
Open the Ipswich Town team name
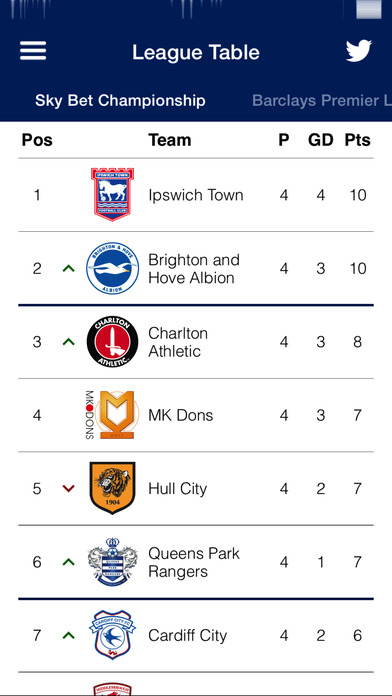pos(196,195)
